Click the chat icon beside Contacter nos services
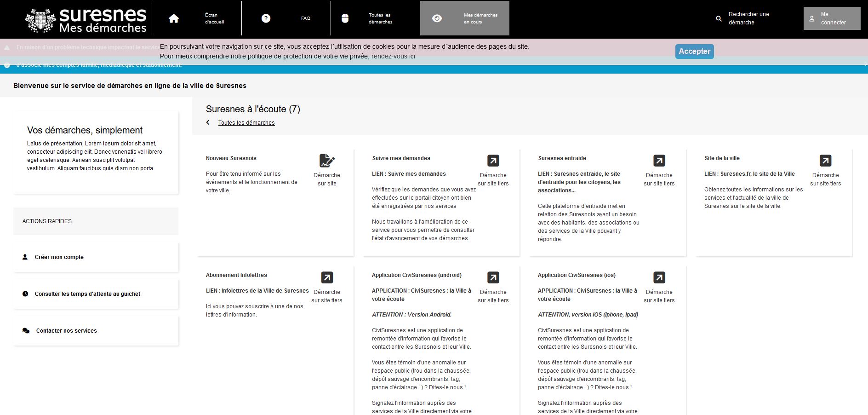 point(25,330)
